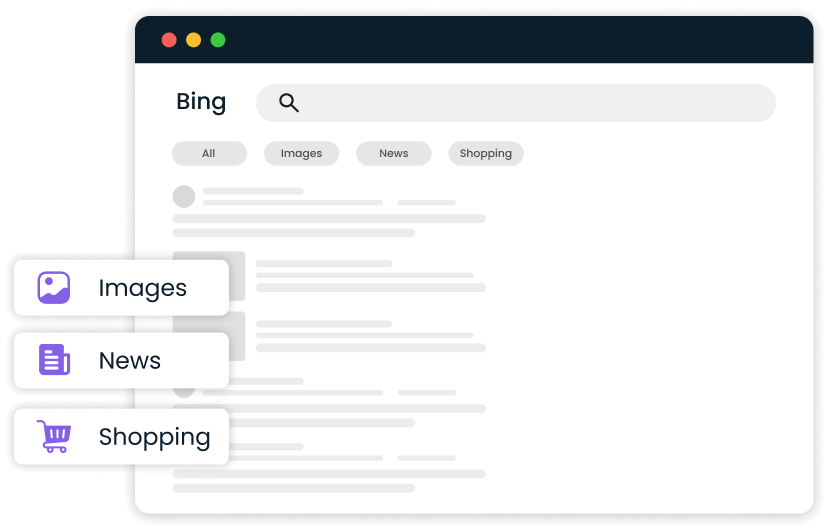Switch to the News filter pill
Image resolution: width=829 pixels, height=531 pixels.
[394, 153]
